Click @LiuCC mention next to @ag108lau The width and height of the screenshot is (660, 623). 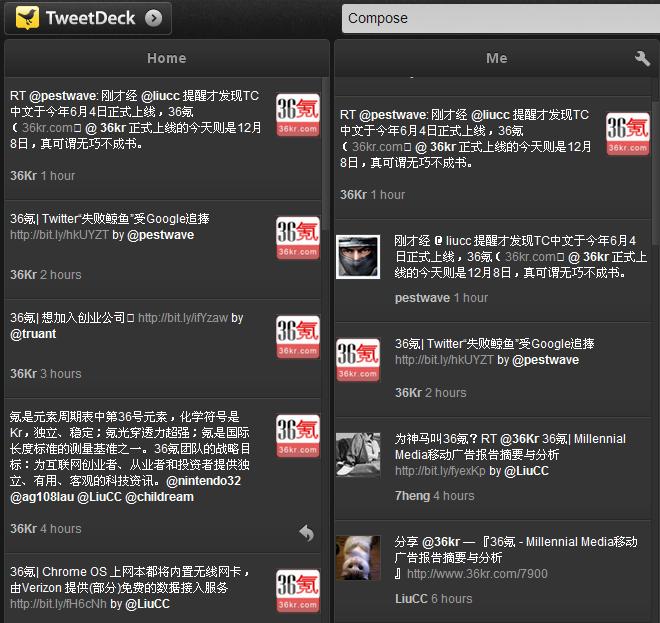[x=100, y=497]
